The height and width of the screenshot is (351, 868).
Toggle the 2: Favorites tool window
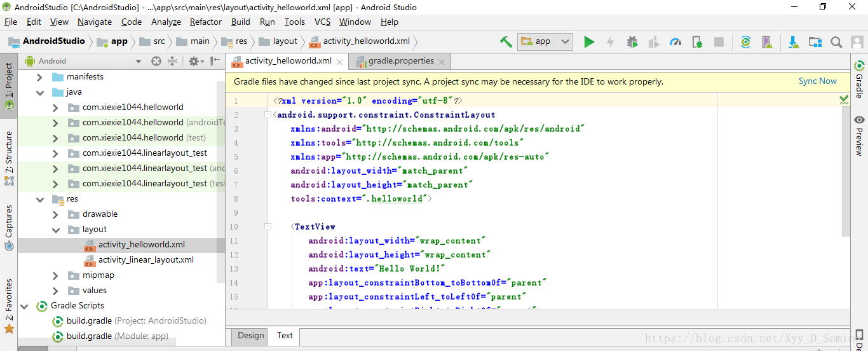tap(9, 306)
